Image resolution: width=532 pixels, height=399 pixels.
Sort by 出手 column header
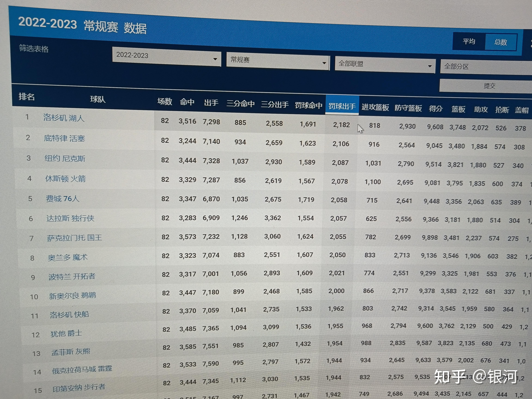tap(211, 103)
